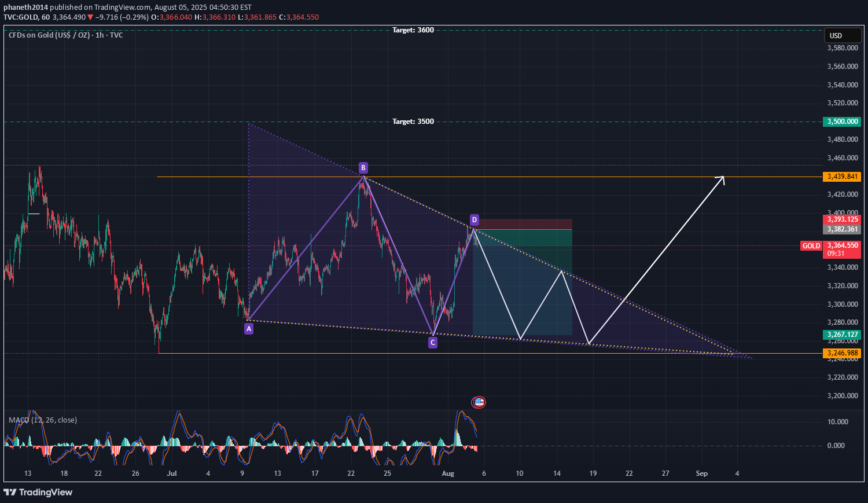
Task: Click the orange 3,439.841 price label
Action: 842,177
